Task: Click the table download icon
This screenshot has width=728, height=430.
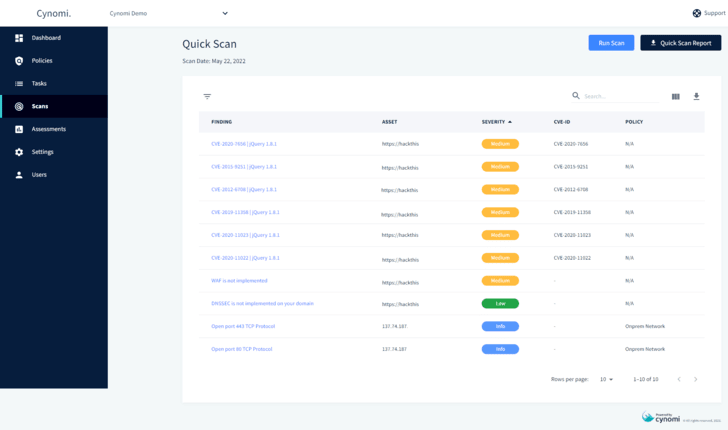Action: click(696, 96)
